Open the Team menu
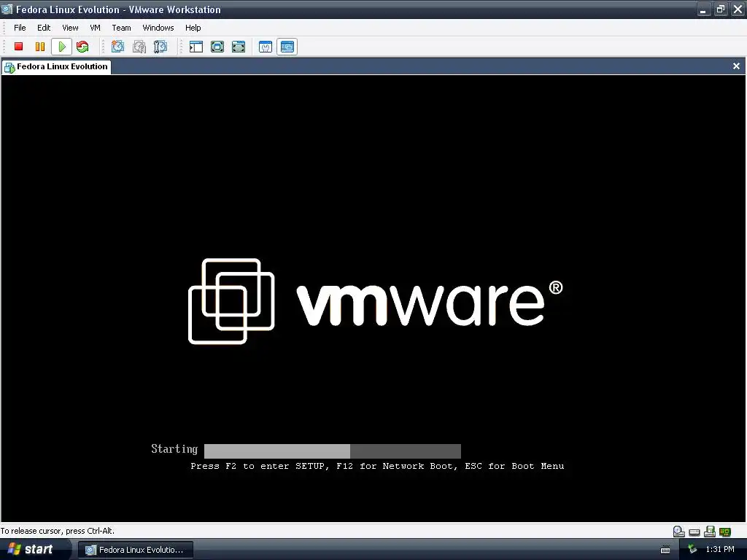Image resolution: width=747 pixels, height=560 pixels. (x=122, y=28)
